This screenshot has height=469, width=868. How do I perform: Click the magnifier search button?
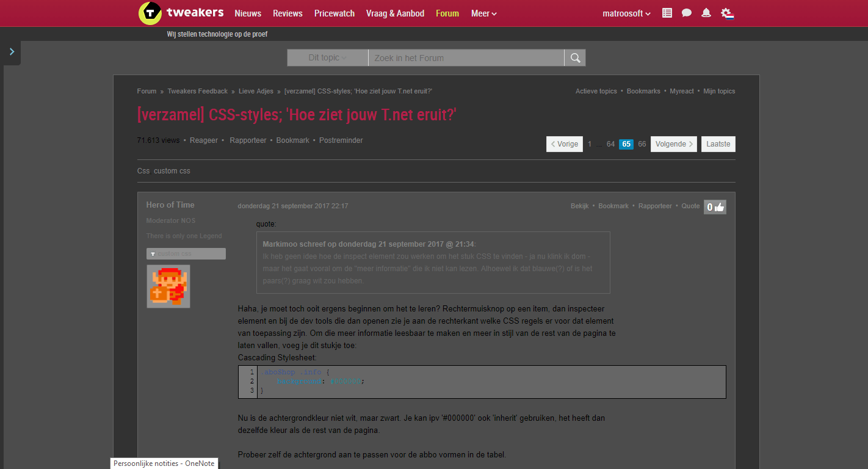(575, 58)
